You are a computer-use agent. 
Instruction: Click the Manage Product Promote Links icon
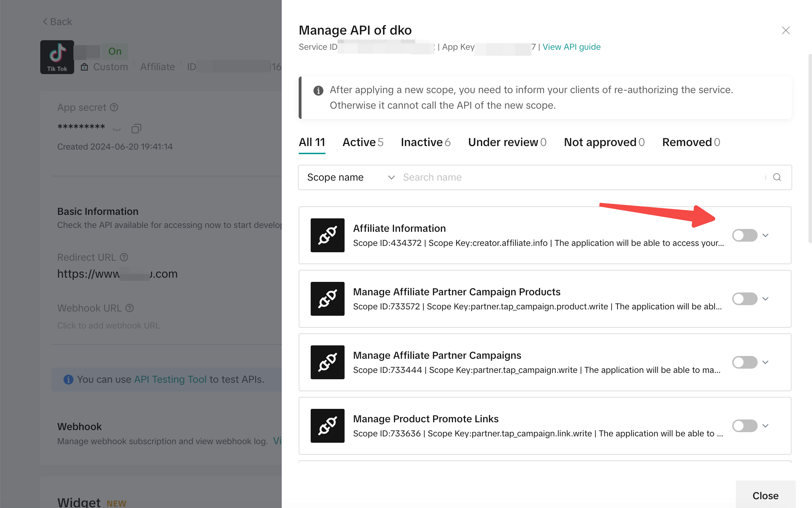pyautogui.click(x=327, y=426)
